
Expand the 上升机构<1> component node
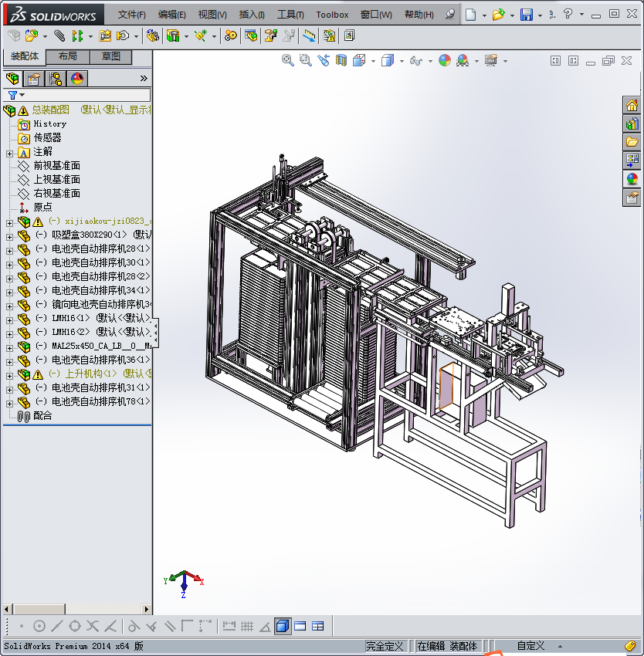coord(9,374)
